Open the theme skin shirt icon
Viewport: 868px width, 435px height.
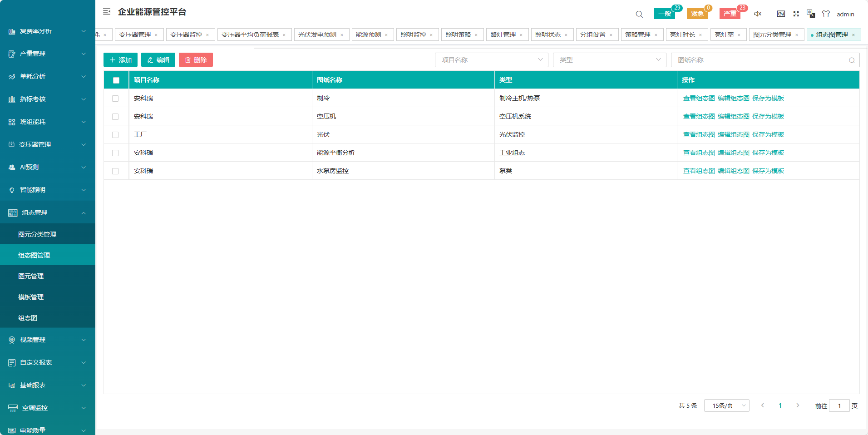826,14
